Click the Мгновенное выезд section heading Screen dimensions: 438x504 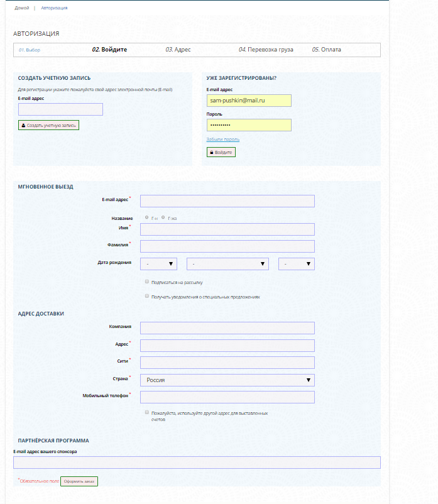pyautogui.click(x=46, y=187)
